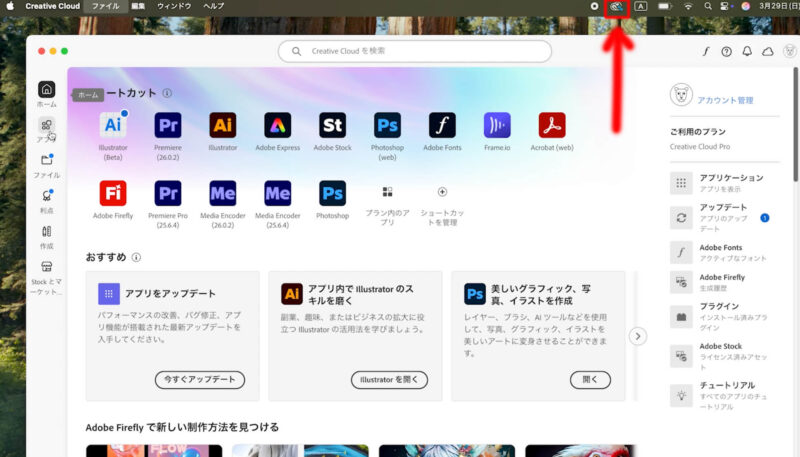
Task: Launch the Adobe Firefly shortcut
Action: click(x=113, y=193)
